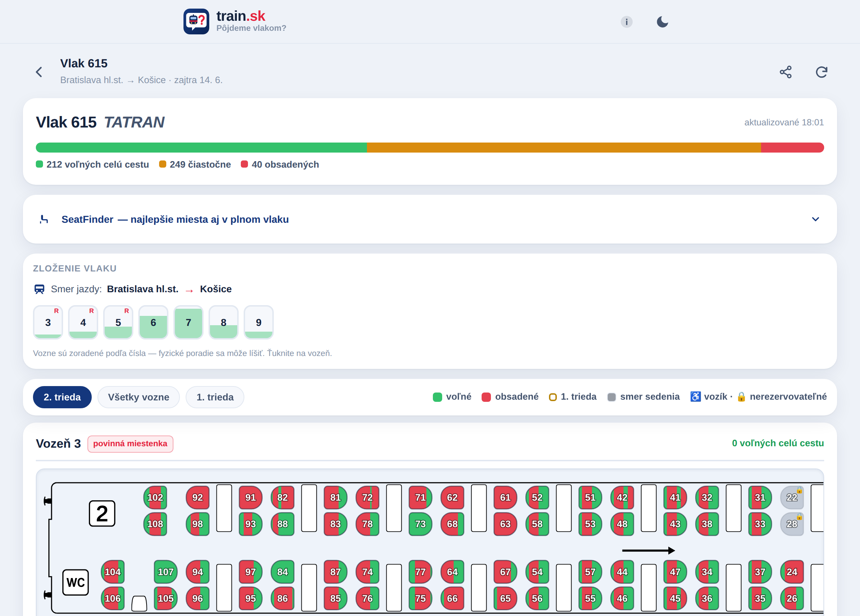
Task: Select seat 61 in wagon 3
Action: (506, 497)
